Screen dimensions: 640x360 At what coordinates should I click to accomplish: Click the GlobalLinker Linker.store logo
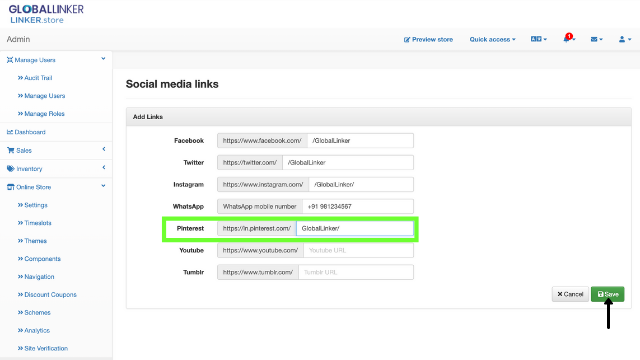click(46, 14)
